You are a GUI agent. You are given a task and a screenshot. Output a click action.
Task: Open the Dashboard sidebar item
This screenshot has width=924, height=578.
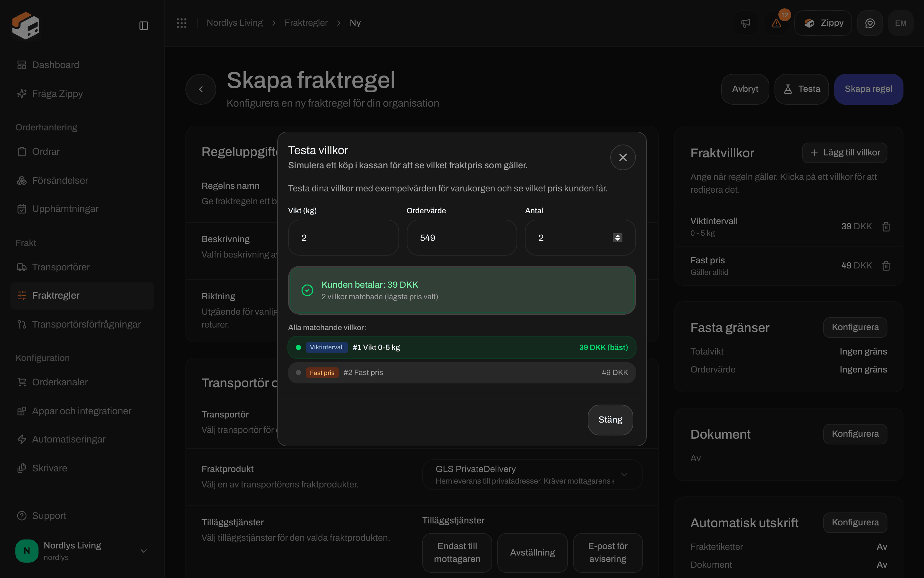pos(82,65)
